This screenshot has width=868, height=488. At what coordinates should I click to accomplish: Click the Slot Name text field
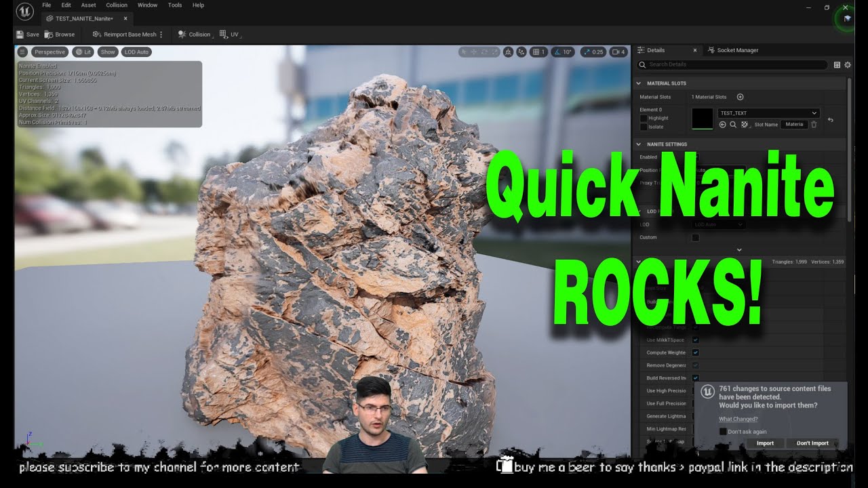pos(793,125)
